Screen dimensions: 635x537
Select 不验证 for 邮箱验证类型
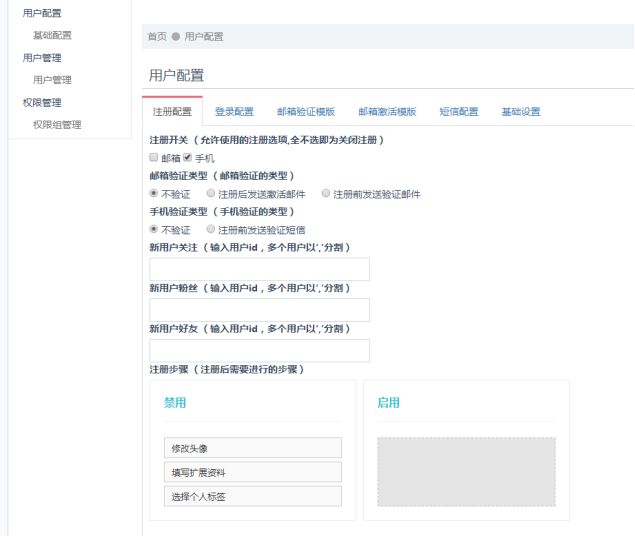(x=153, y=193)
